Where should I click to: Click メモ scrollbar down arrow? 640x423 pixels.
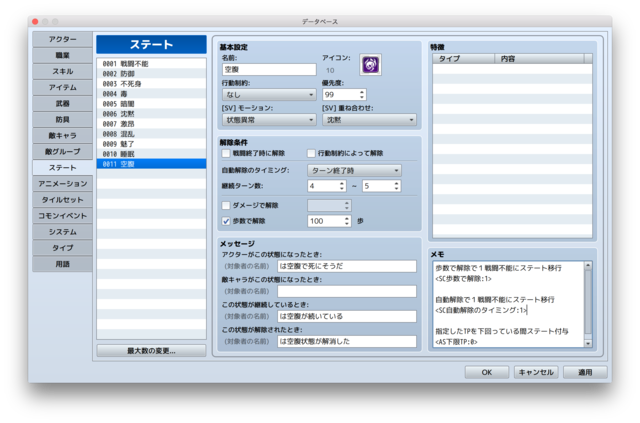pos(588,344)
